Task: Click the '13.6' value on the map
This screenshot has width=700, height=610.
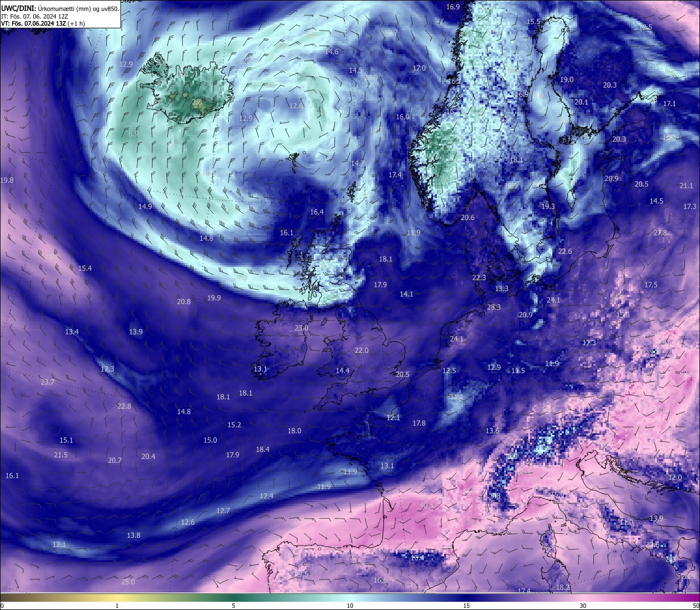Action: pos(492,431)
